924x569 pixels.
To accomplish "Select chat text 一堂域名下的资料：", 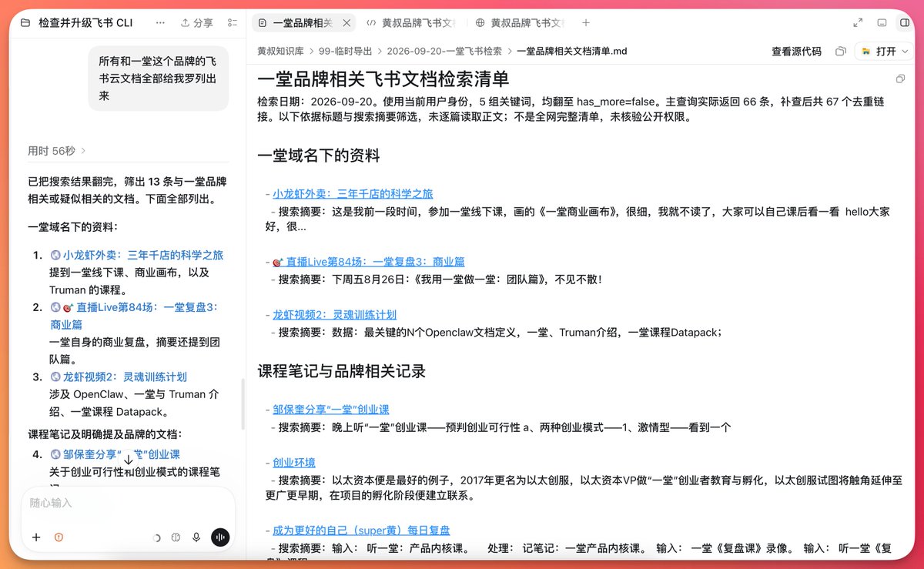I will pos(73,227).
